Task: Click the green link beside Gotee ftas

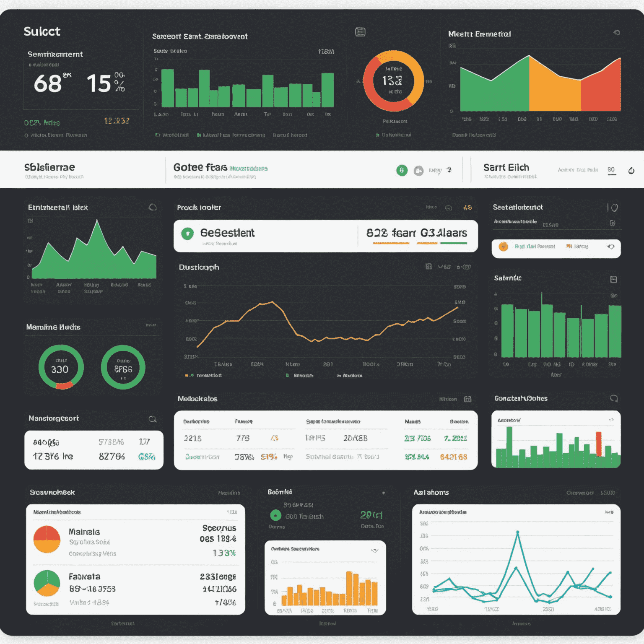Action: (x=249, y=169)
